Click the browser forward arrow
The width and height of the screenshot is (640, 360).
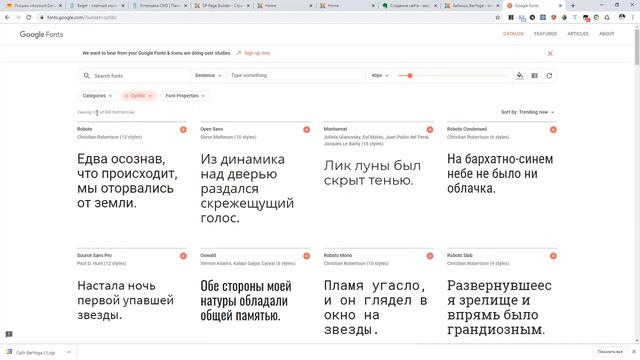coord(18,18)
